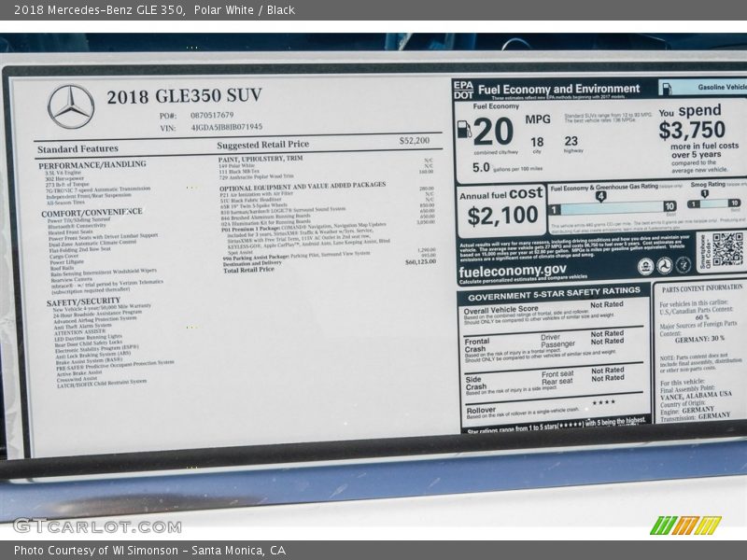Click 'OPTIONAL EQUIPMENT AND VALUE ADDED PACKAGES' heading
Screen dimensions: 747x560
(303, 186)
